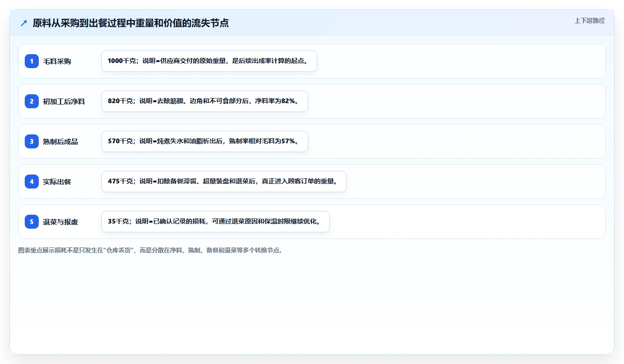Select the 初加工后净料 step label
The width and height of the screenshot is (624, 364).
[64, 101]
